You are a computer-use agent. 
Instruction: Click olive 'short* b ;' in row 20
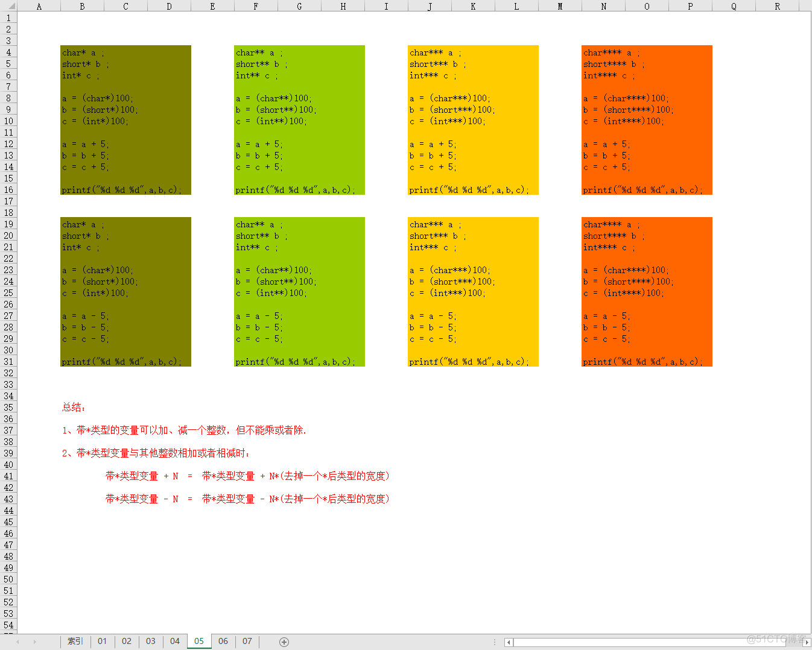[86, 236]
